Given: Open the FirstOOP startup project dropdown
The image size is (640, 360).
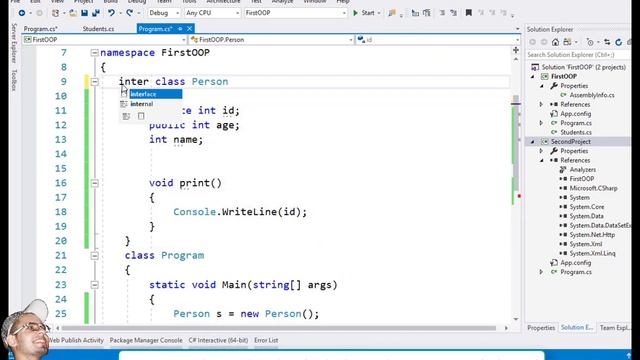Looking at the screenshot, I should pos(295,13).
